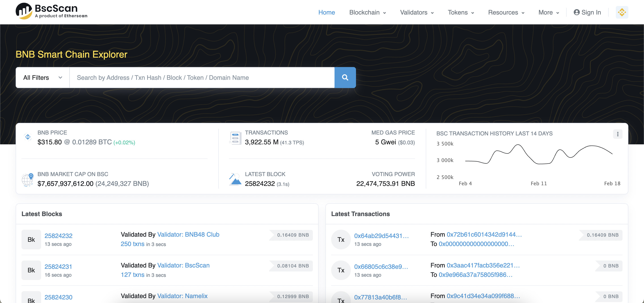Click the latest block pickaxe icon

point(235,179)
